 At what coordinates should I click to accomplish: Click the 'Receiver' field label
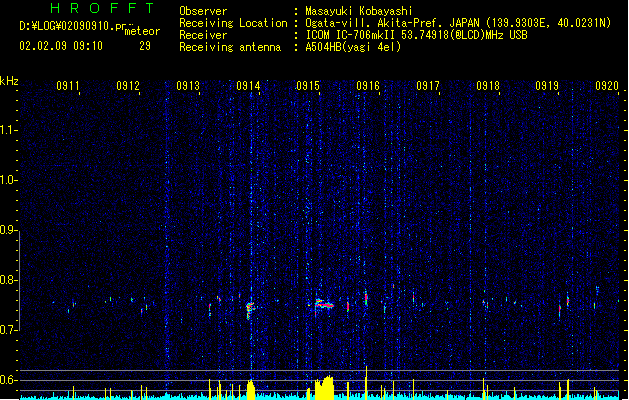tap(203, 35)
